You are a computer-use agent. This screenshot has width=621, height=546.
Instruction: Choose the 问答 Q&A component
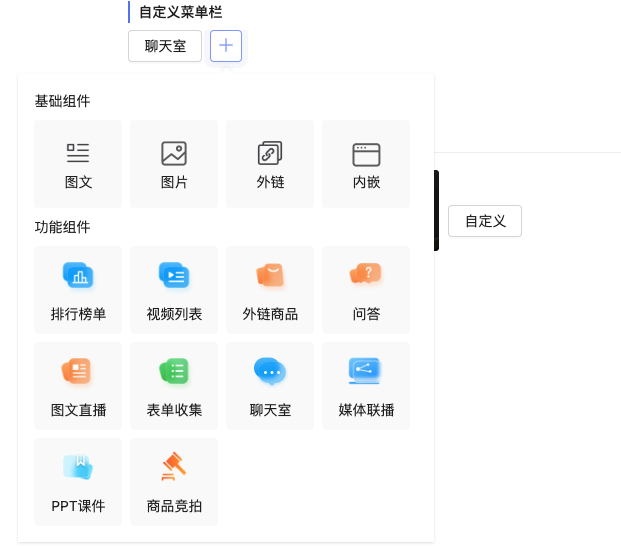click(366, 290)
